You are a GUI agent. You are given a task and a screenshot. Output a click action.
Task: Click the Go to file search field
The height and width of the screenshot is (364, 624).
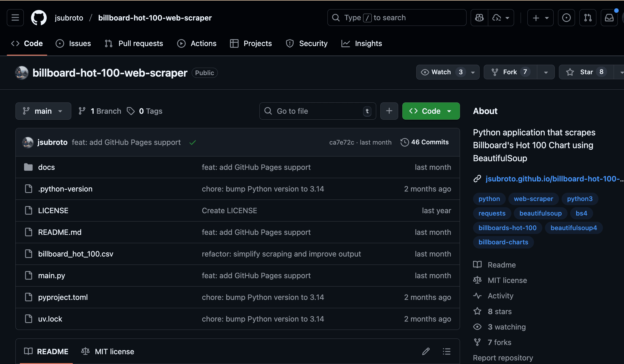[317, 111]
